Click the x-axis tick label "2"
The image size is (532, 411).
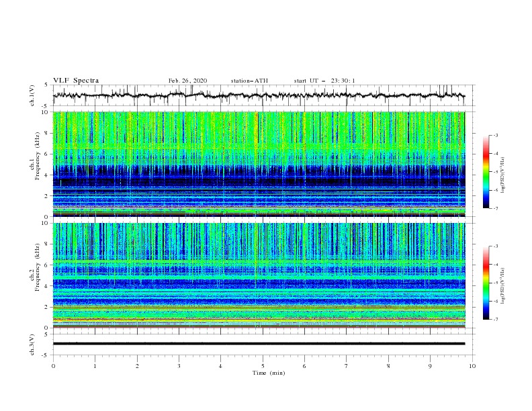[x=137, y=366]
